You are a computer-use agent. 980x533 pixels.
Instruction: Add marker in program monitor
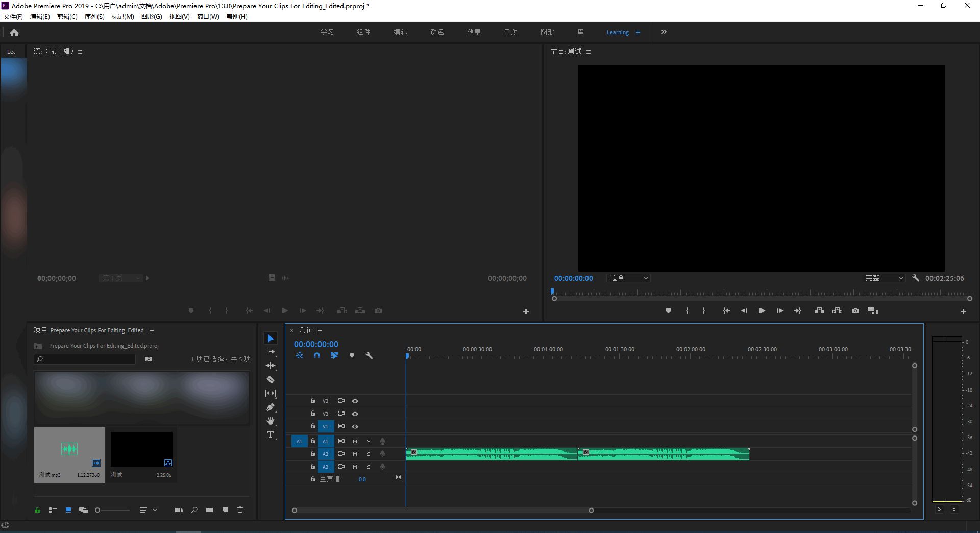[668, 311]
